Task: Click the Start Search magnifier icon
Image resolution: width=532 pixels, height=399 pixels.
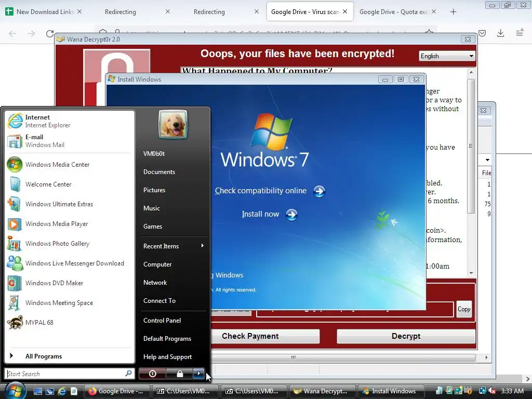Action: tap(128, 373)
